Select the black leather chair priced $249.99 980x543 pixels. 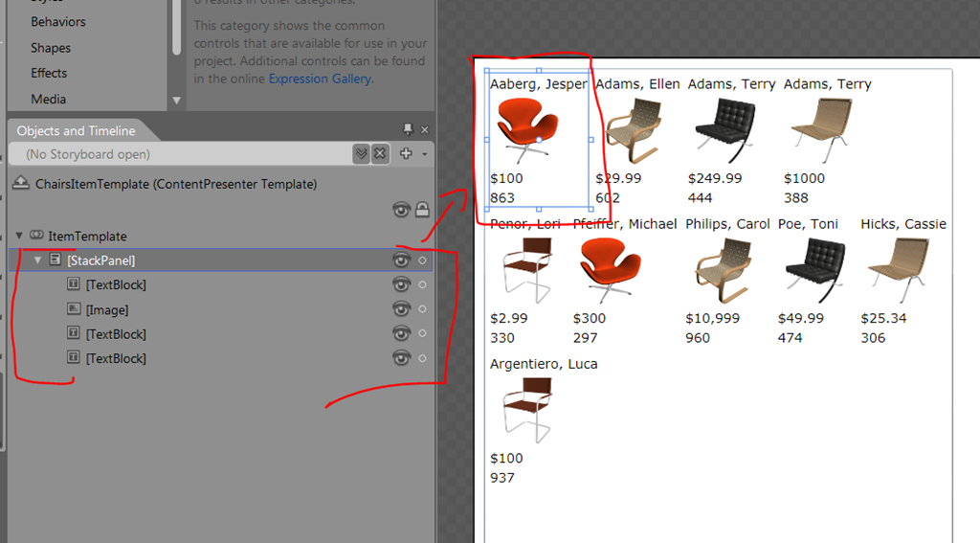click(x=725, y=130)
